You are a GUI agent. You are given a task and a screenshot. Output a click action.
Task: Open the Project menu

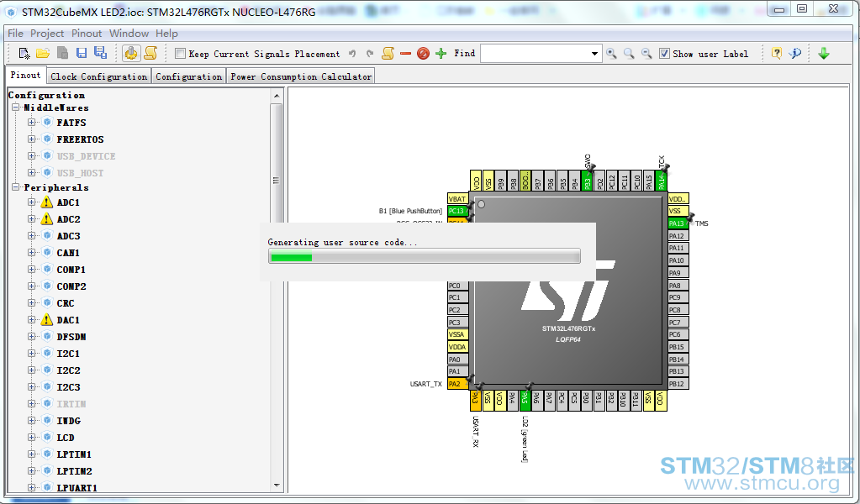pos(47,34)
